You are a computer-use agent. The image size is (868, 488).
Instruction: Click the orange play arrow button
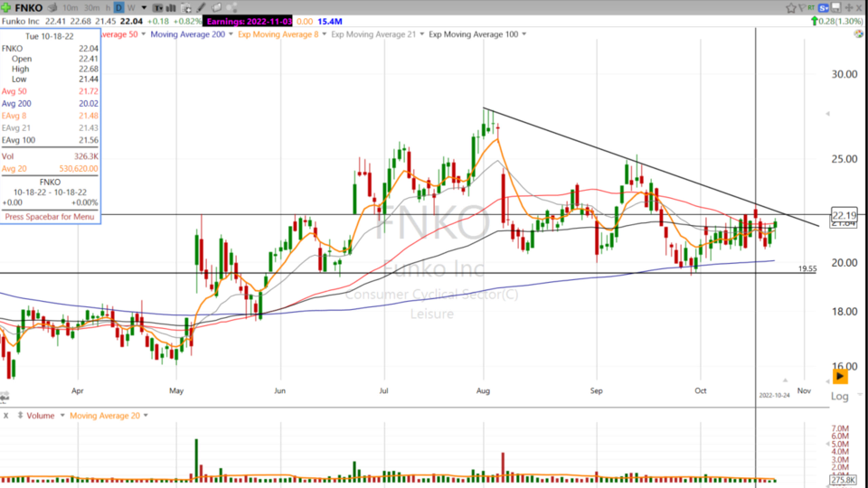point(840,376)
